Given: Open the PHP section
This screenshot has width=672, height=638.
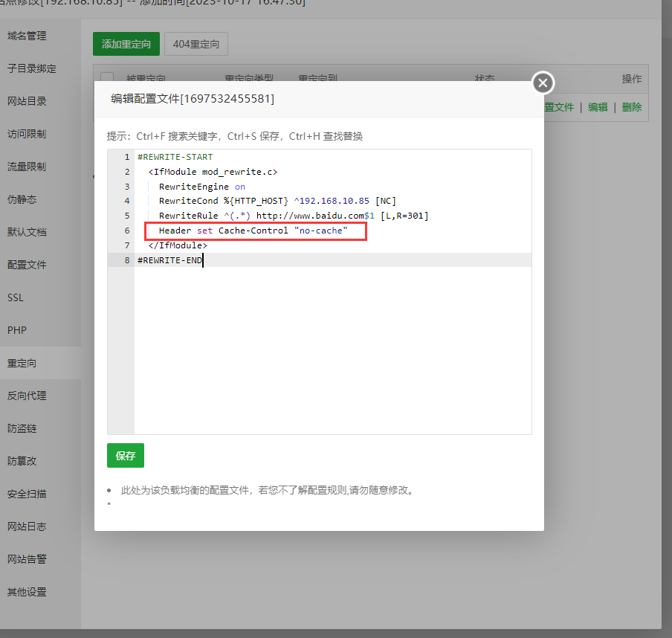Looking at the screenshot, I should point(17,330).
